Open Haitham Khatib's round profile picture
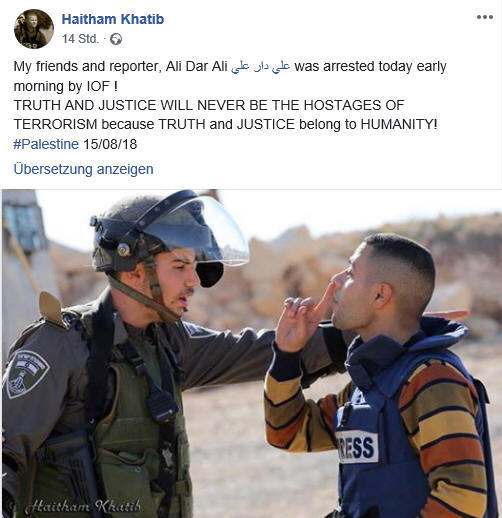Viewport: 502px width, 518px height. coord(34,29)
